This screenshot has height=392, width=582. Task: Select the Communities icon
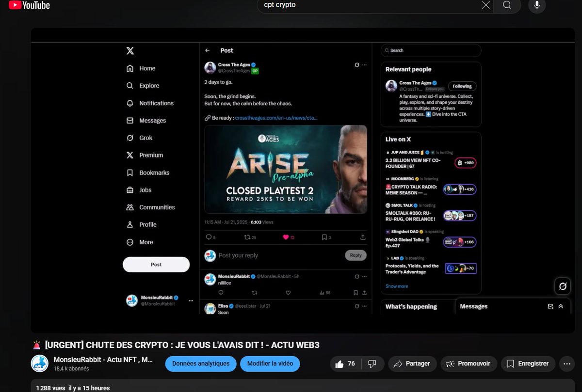click(129, 207)
